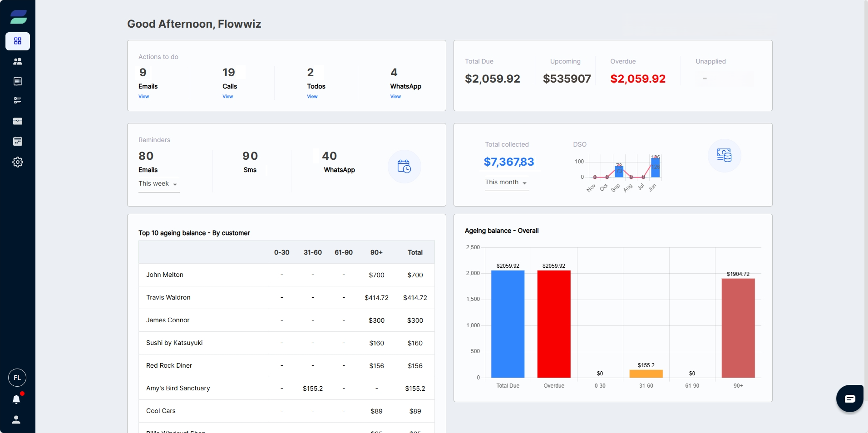Click View link under Todos actions
The width and height of the screenshot is (868, 433).
coord(312,97)
